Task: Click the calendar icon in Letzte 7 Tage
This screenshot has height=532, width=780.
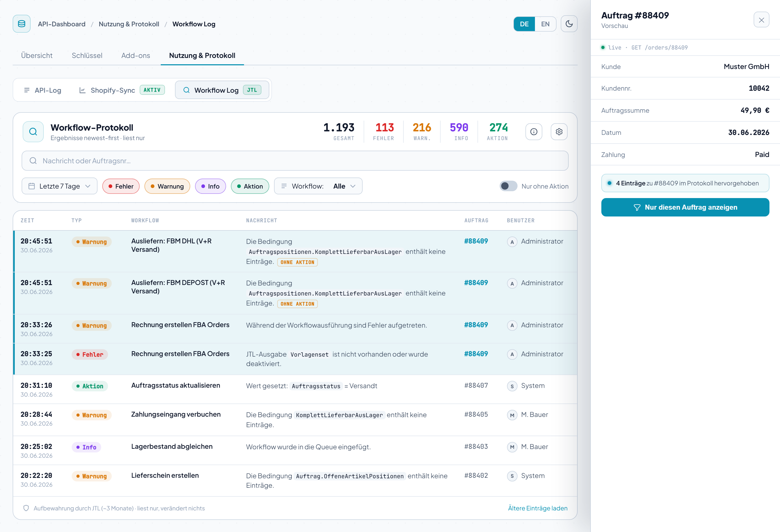Action: click(32, 186)
